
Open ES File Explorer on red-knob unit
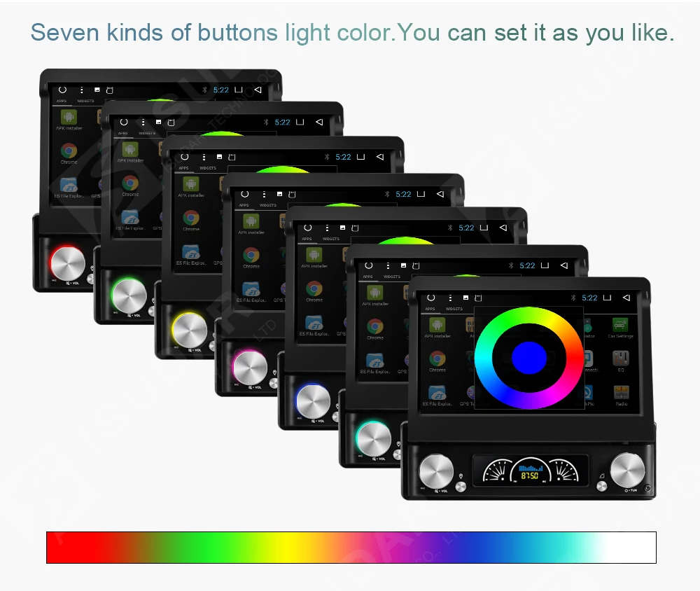click(x=69, y=188)
